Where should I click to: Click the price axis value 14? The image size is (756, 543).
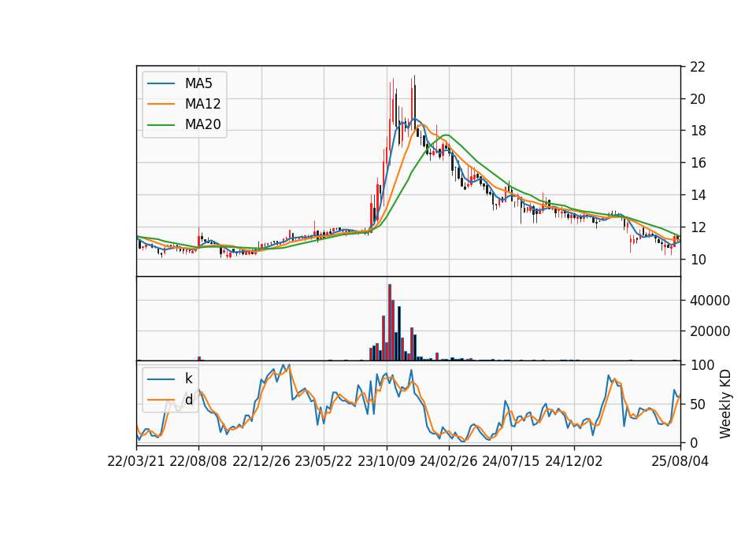698,195
